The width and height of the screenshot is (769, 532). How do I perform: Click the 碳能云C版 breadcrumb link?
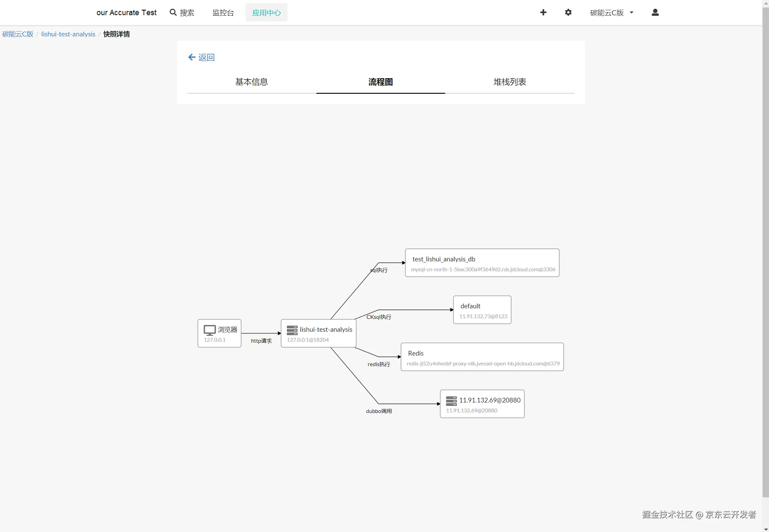click(x=18, y=34)
